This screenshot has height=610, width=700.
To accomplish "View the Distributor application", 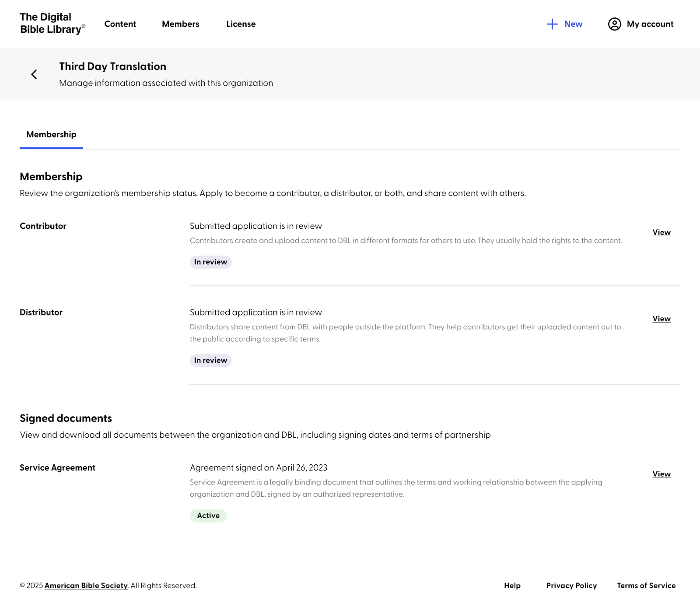I will tap(661, 319).
